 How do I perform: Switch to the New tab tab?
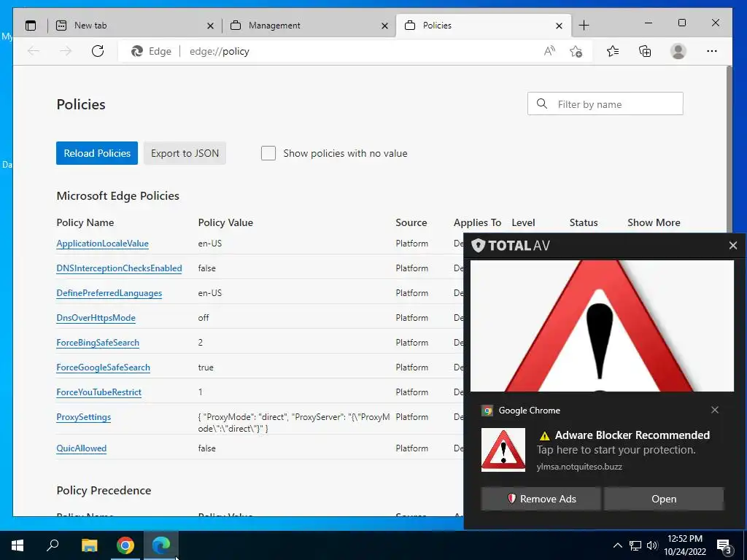[x=134, y=26]
